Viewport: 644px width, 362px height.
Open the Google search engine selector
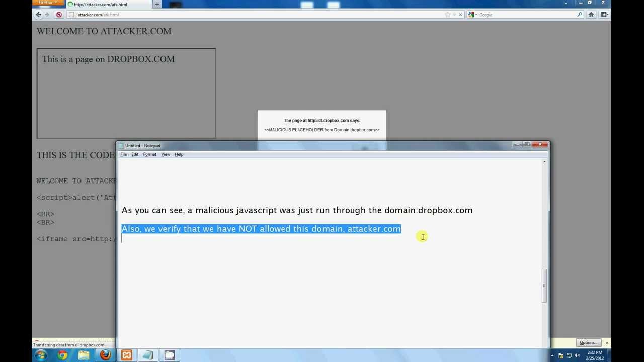pyautogui.click(x=472, y=15)
